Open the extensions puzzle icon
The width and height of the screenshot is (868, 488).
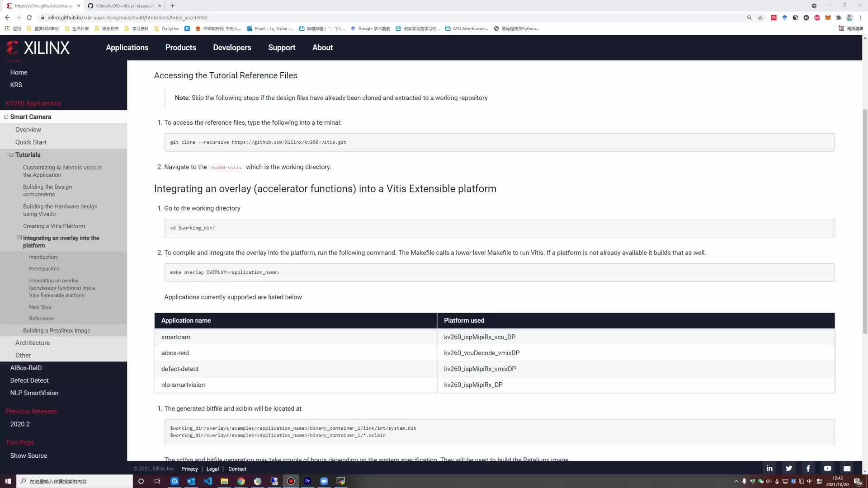coord(839,18)
